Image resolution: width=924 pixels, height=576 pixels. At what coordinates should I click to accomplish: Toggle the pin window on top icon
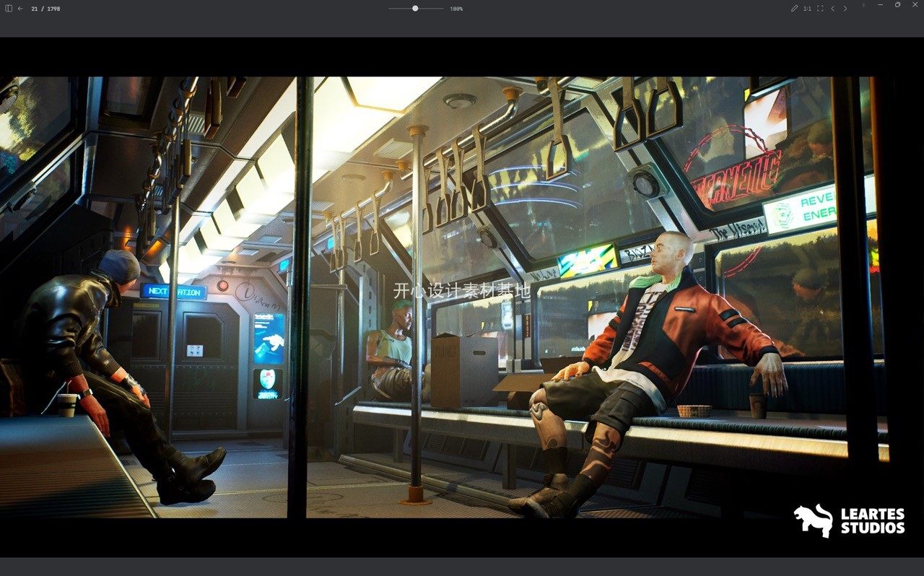pos(863,5)
